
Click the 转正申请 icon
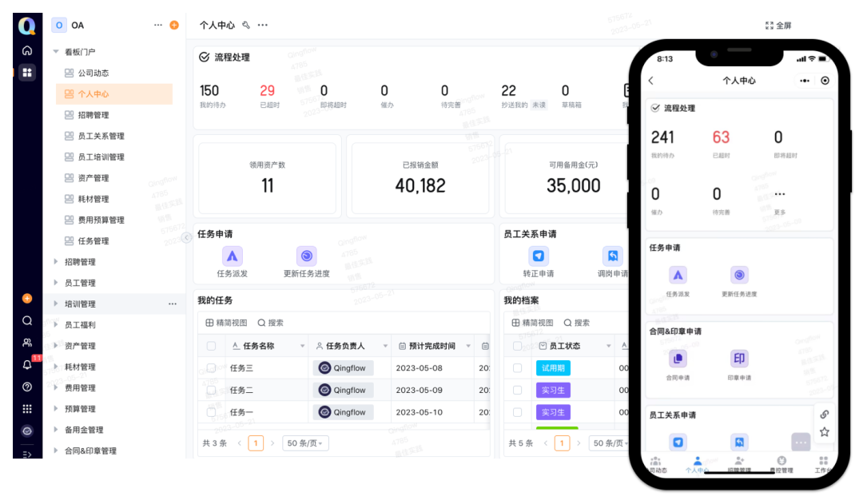point(539,256)
